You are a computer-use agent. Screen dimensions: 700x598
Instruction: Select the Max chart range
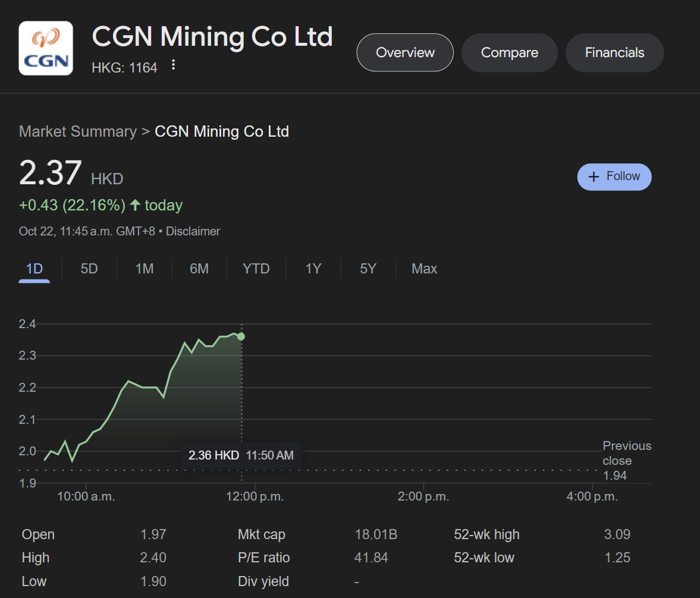point(424,269)
